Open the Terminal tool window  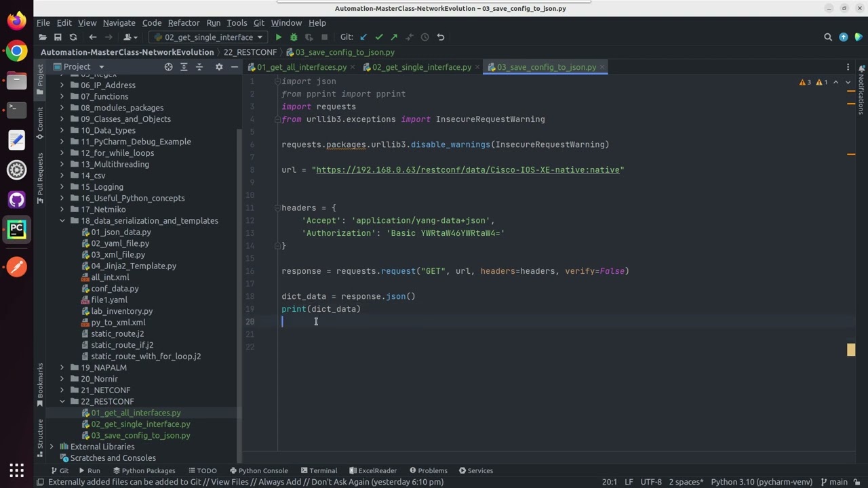click(319, 471)
